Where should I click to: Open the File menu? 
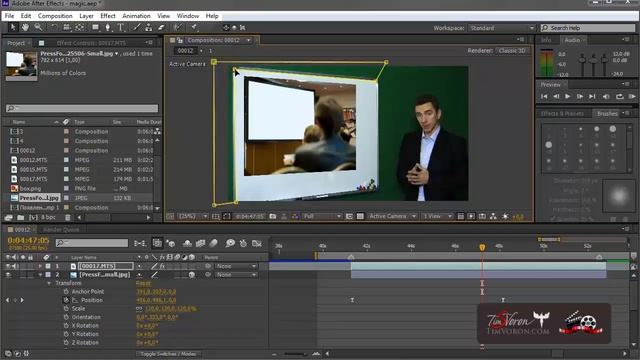pos(9,16)
